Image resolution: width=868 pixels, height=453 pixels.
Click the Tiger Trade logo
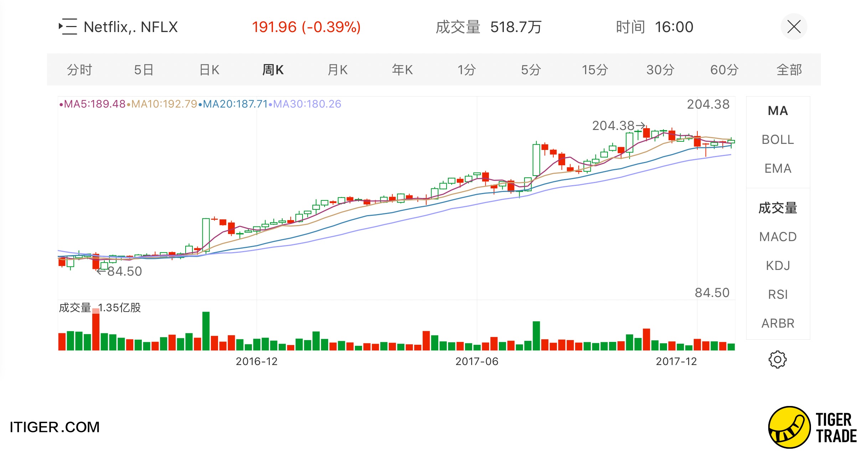click(812, 427)
